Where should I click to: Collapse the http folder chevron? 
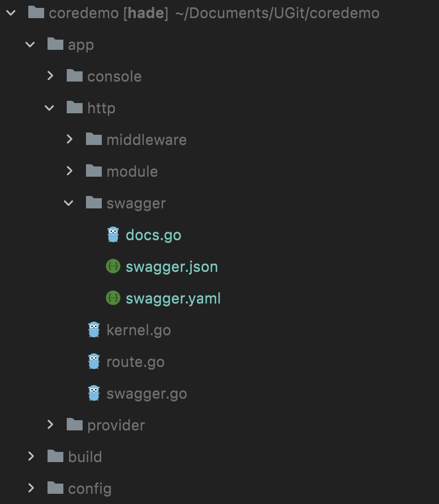click(49, 108)
